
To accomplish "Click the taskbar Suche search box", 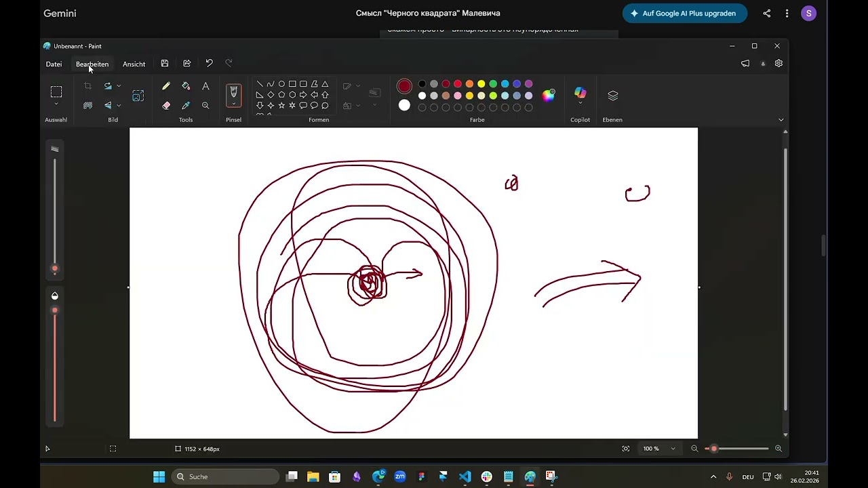I will [x=225, y=476].
